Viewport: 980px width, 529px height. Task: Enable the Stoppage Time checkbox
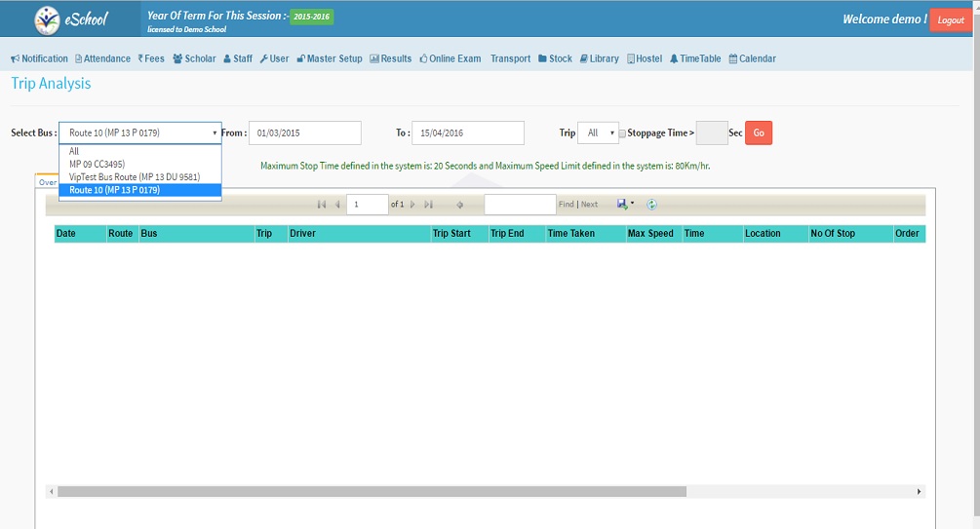pos(623,133)
